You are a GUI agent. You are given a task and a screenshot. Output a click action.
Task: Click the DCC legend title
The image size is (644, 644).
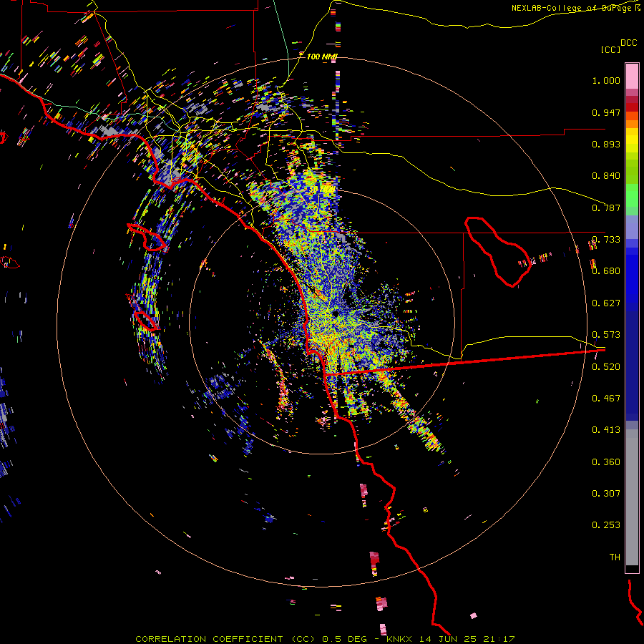pos(628,43)
